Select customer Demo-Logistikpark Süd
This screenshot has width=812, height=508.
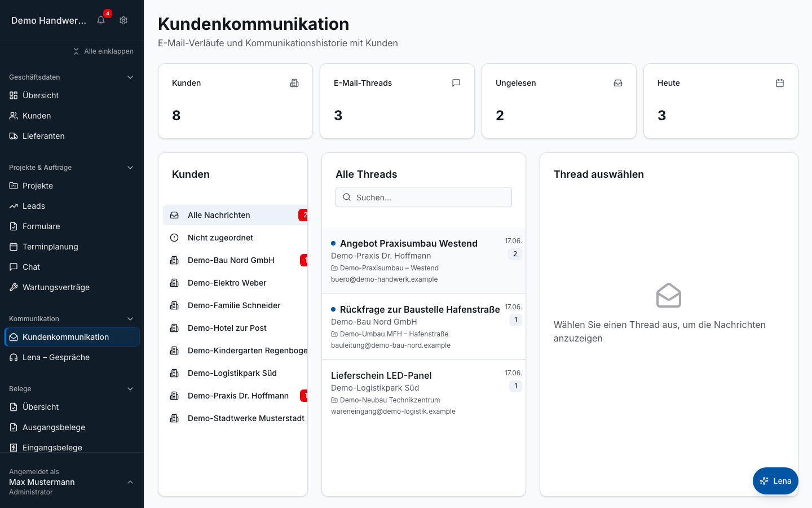pos(235,373)
